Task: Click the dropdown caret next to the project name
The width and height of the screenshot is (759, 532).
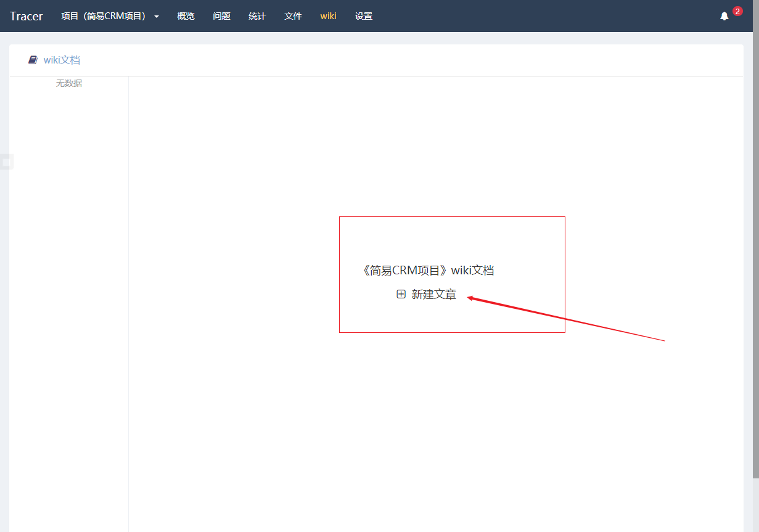Action: (156, 17)
